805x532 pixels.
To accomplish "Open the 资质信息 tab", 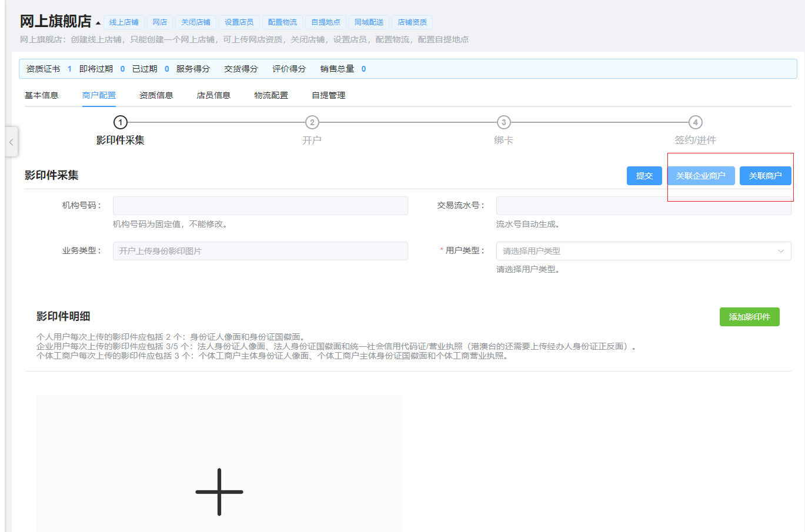I will [156, 95].
